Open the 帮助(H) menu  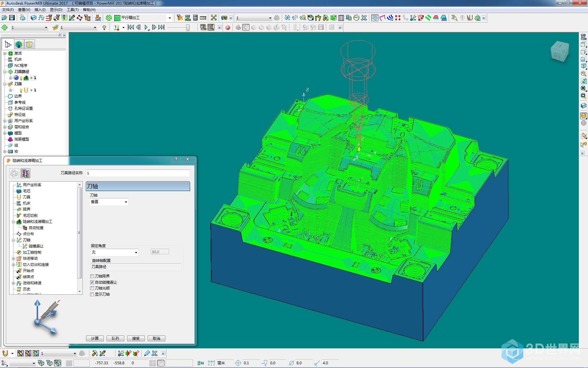click(89, 10)
